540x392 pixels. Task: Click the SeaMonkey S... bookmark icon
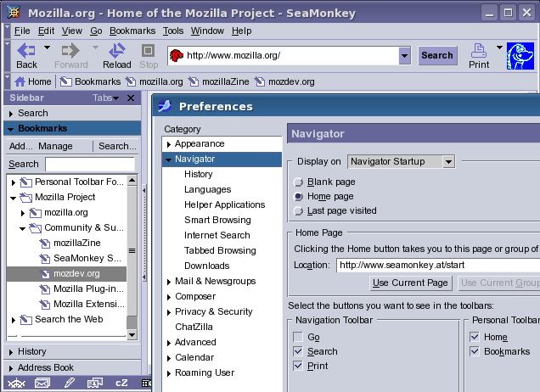[44, 259]
